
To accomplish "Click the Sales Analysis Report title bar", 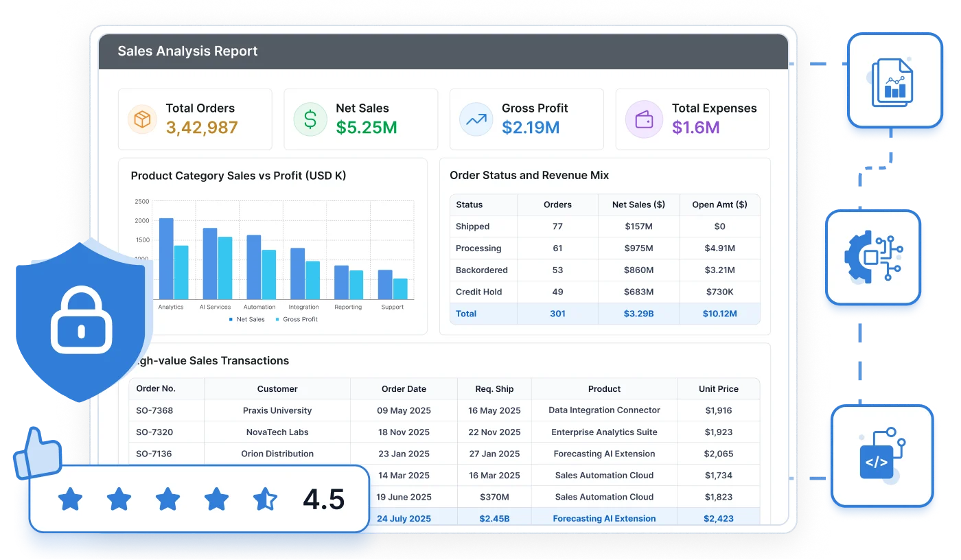I will pyautogui.click(x=443, y=51).
